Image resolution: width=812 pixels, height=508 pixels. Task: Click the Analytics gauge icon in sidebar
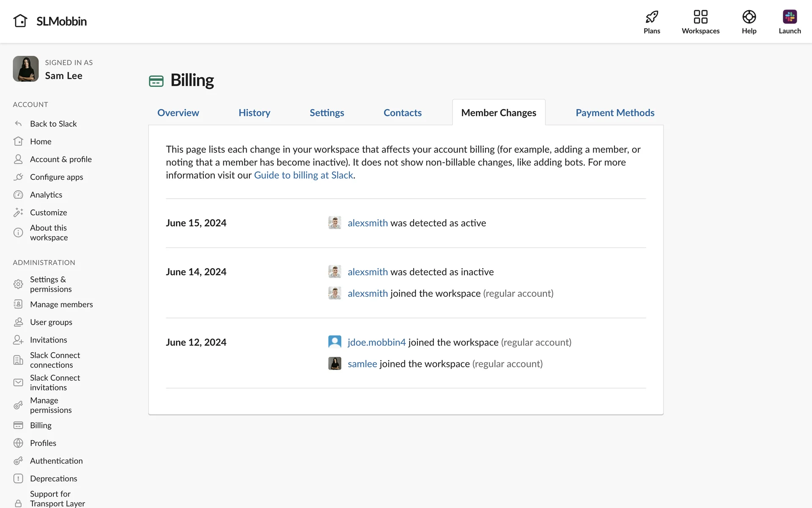(x=18, y=195)
